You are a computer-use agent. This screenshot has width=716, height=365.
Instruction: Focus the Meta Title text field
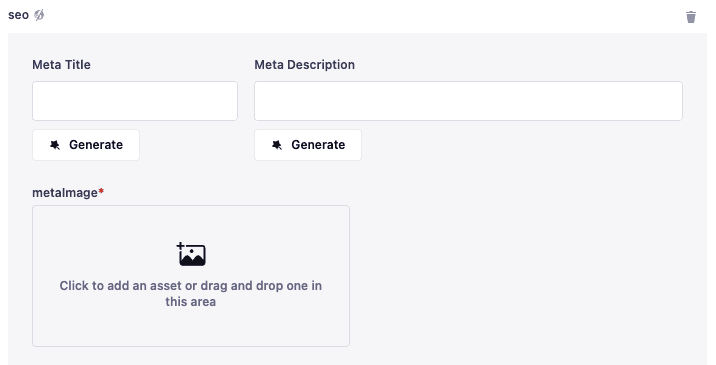click(x=135, y=101)
